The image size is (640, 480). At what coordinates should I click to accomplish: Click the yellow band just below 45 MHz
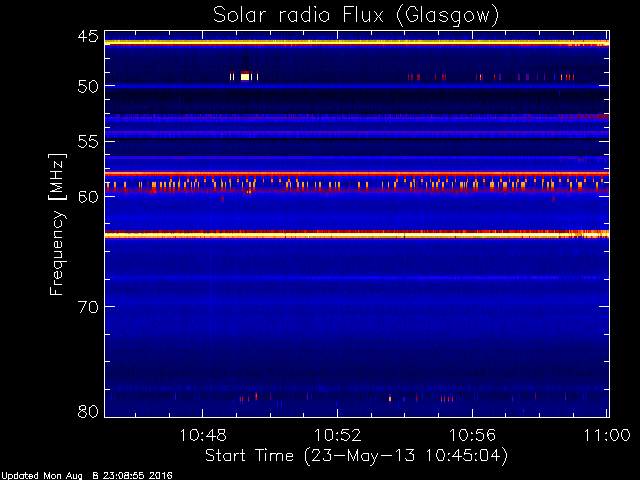click(x=357, y=42)
